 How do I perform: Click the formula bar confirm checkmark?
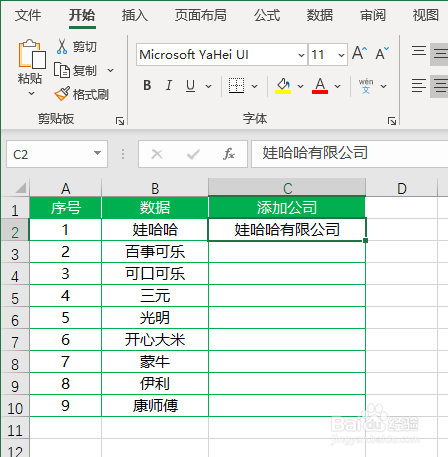point(193,154)
